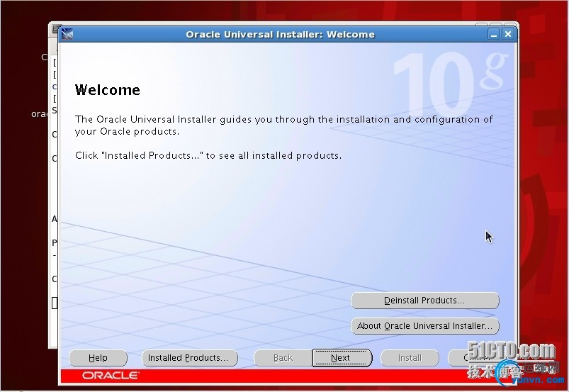Click the Help button

pyautogui.click(x=98, y=358)
